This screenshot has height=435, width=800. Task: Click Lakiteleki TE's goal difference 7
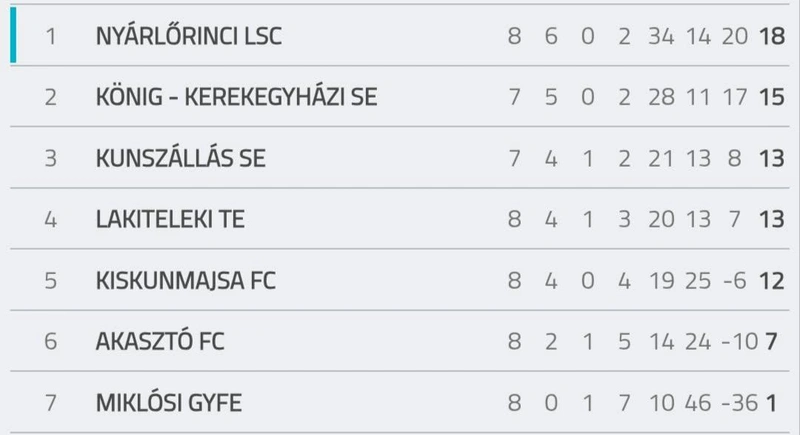[x=735, y=220]
